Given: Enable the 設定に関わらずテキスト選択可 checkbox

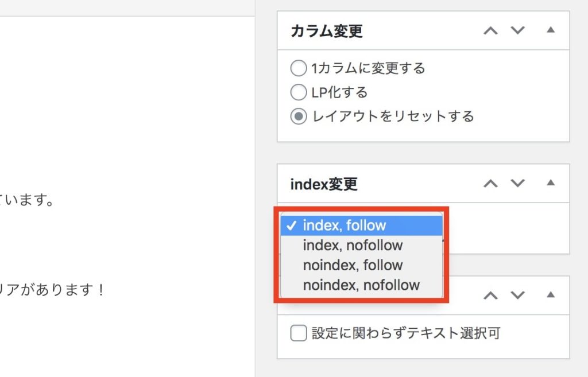Looking at the screenshot, I should (x=299, y=333).
